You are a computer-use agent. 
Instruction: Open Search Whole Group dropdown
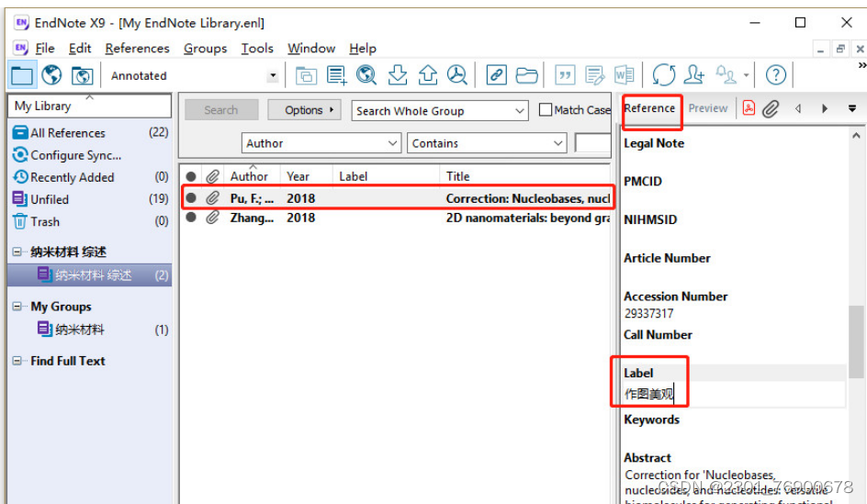tap(520, 111)
